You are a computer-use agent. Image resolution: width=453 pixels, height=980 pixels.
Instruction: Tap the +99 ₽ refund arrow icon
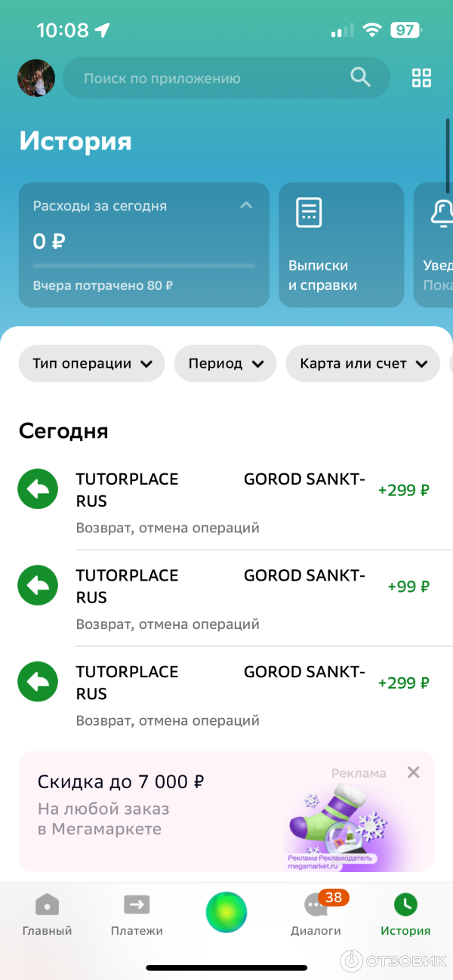point(38,585)
